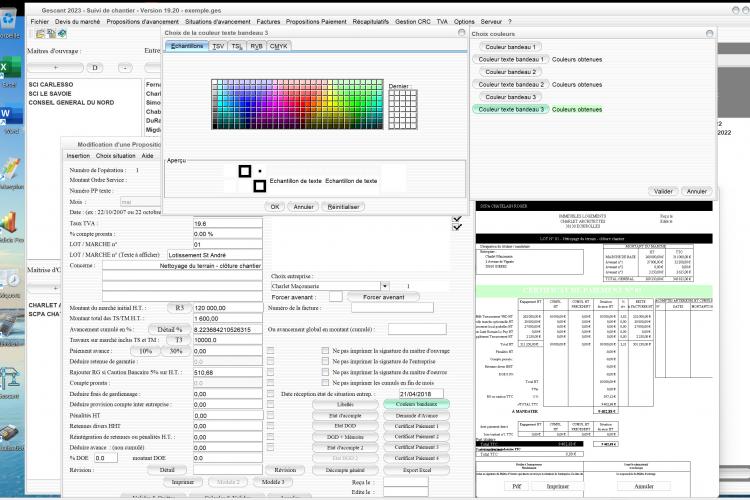
Task: Open the Fichier menu
Action: [x=40, y=22]
